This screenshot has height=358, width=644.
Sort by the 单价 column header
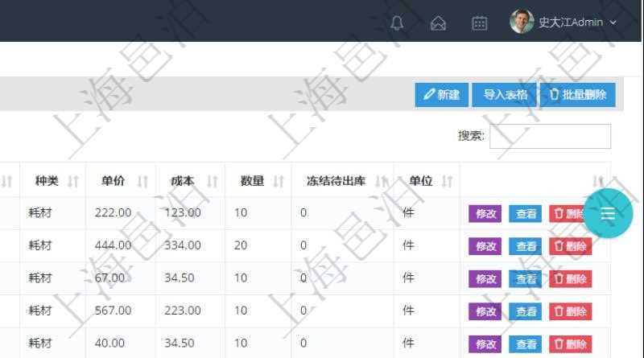121,181
